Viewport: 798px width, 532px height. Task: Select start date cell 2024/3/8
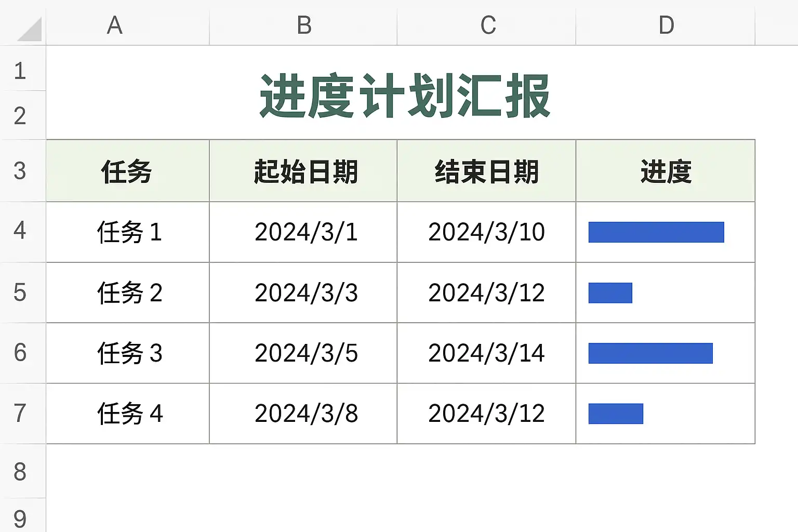(x=306, y=414)
